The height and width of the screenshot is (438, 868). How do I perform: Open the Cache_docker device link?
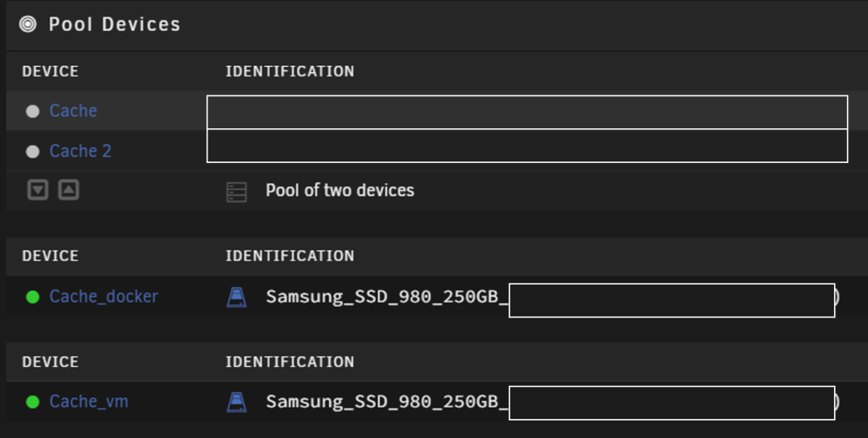(x=103, y=297)
